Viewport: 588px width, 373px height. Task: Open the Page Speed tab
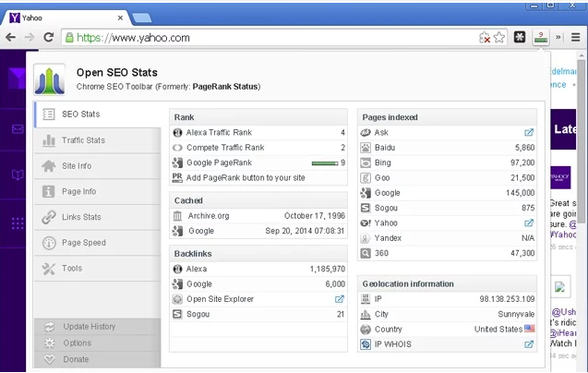pos(98,243)
